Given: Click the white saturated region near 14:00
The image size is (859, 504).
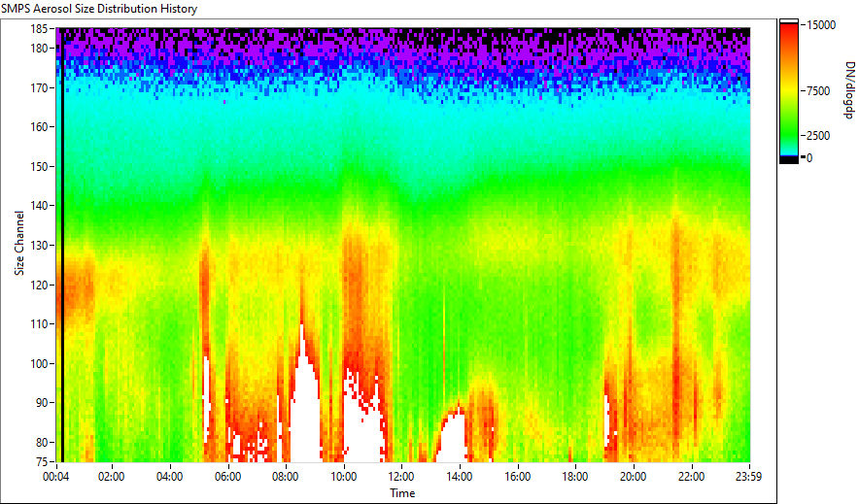Looking at the screenshot, I should coord(453,438).
